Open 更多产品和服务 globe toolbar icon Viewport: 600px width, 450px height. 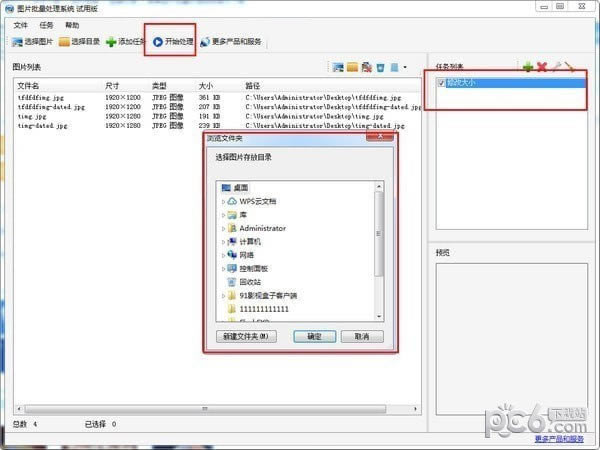(205, 41)
